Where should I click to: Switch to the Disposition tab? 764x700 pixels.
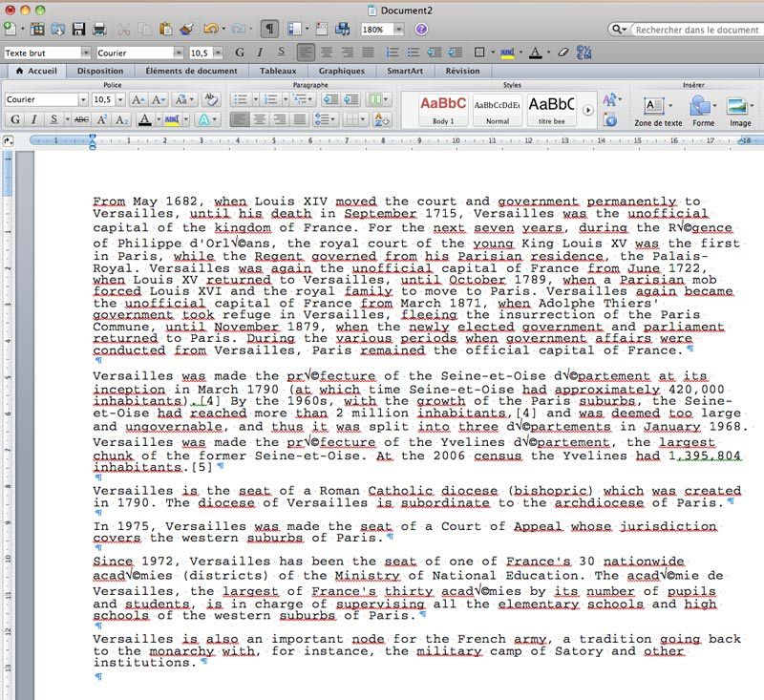(x=99, y=71)
